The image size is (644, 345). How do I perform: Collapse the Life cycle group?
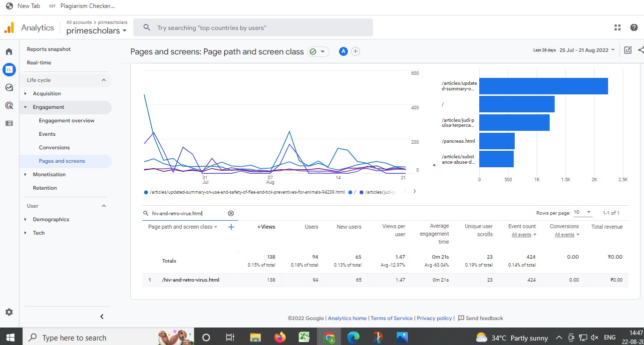point(104,80)
